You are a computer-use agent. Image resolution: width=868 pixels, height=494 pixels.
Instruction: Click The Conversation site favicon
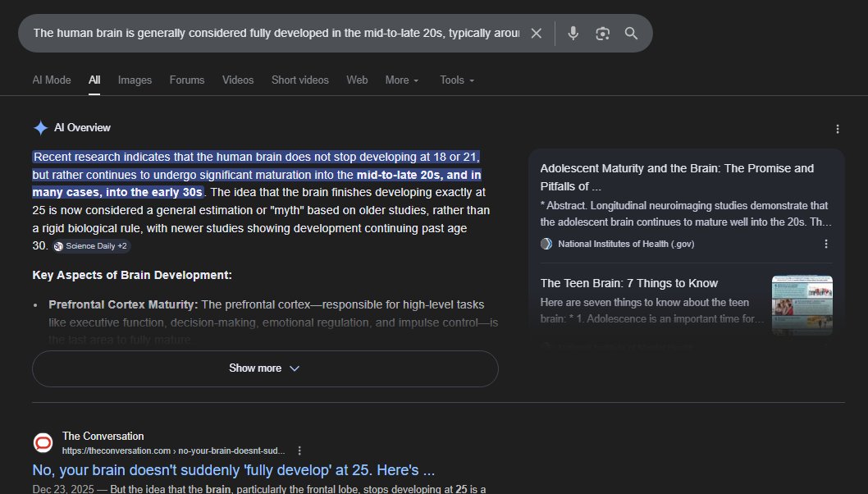43,443
